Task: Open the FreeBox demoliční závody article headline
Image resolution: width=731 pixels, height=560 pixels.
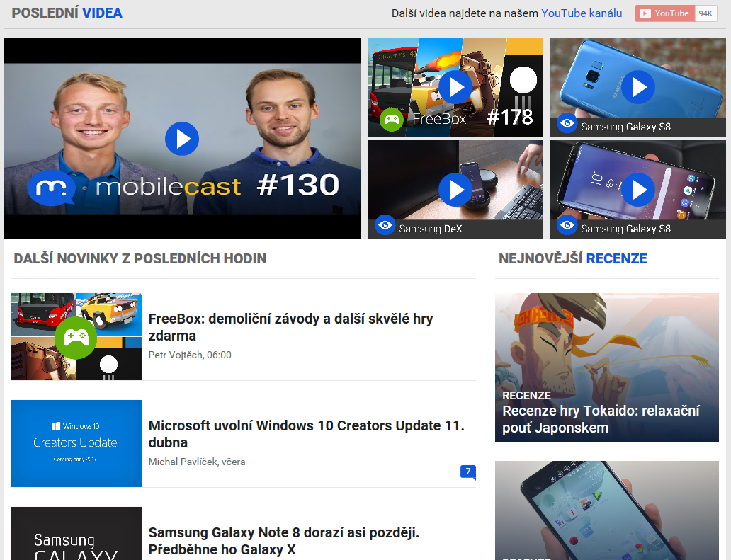Action: (290, 327)
